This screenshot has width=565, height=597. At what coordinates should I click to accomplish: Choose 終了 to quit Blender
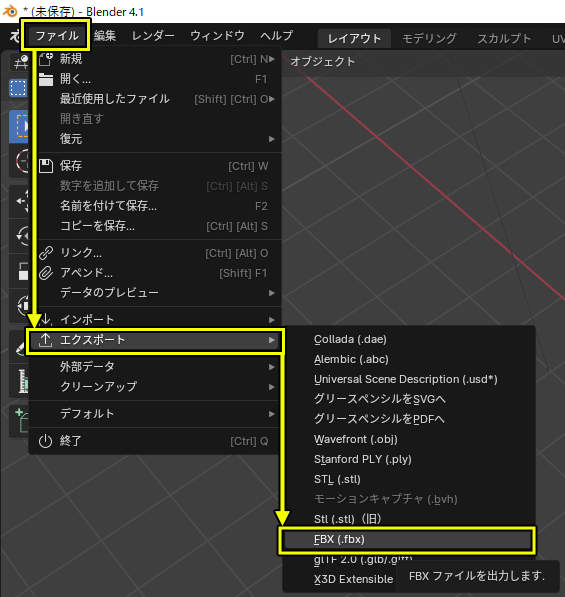154,441
